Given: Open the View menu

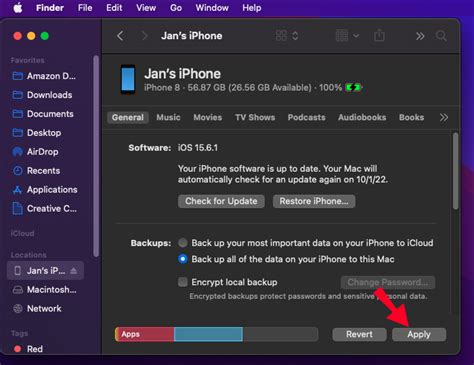Looking at the screenshot, I should click(x=146, y=8).
